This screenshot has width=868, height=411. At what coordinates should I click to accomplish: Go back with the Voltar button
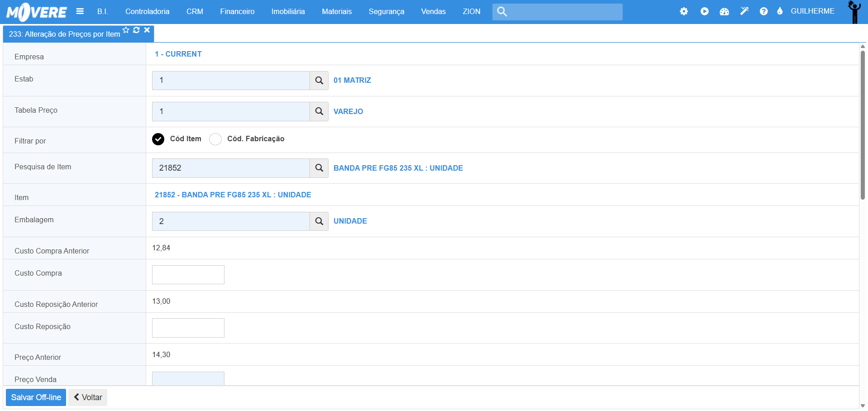click(88, 397)
